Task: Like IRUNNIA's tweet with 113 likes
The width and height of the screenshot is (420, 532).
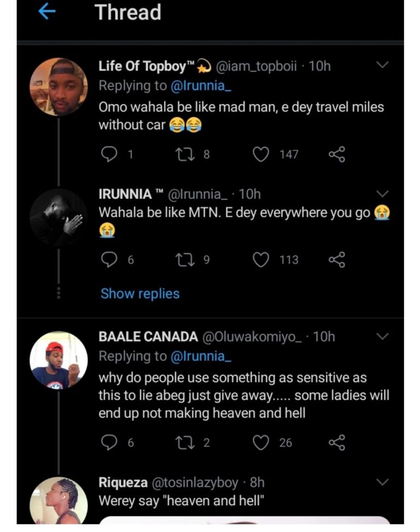Action: 262,259
